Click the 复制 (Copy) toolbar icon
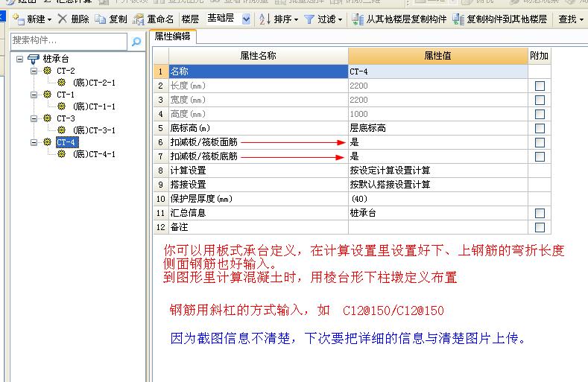Viewport: 588px width, 382px height. [x=100, y=19]
